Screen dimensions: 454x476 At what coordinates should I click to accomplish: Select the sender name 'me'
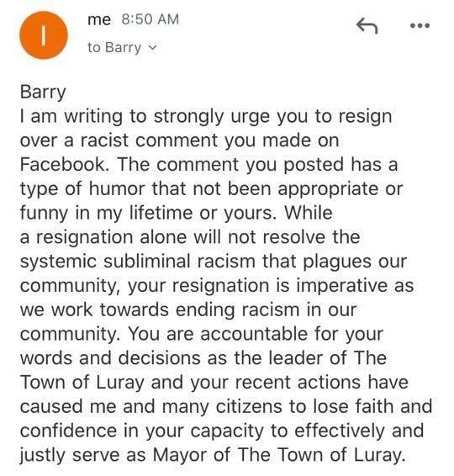pos(99,19)
